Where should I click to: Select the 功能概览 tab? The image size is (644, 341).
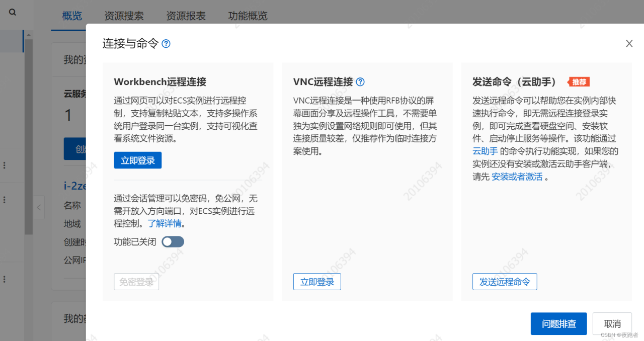pos(248,16)
